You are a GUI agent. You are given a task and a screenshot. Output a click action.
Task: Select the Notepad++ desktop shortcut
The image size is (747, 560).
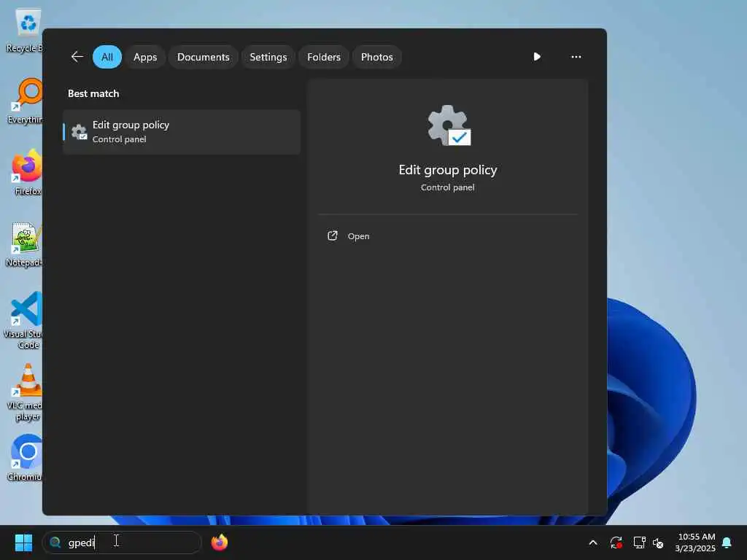point(24,245)
